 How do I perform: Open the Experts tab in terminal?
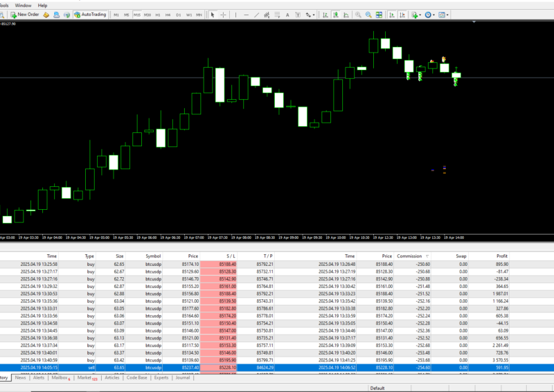161,377
